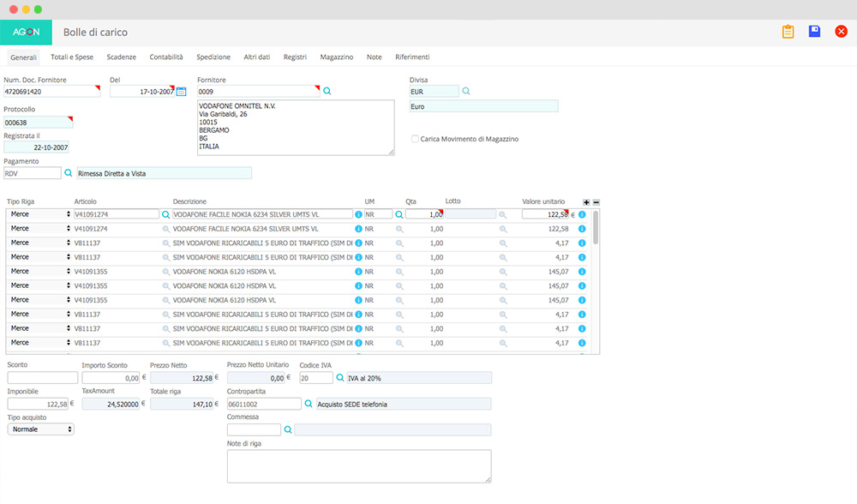857x504 pixels.
Task: Open the Spedizione tab
Action: [x=213, y=57]
